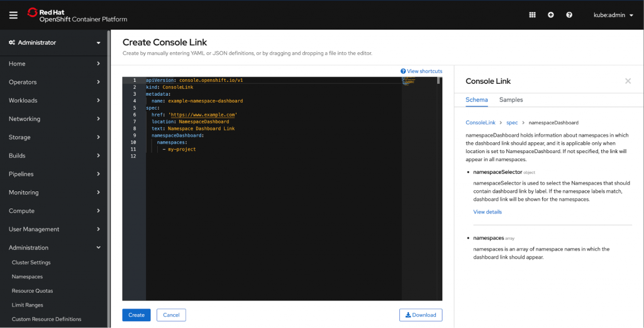Click the Red Hat OpenShift logo
Screen dimensions: 644x328
[x=77, y=14]
